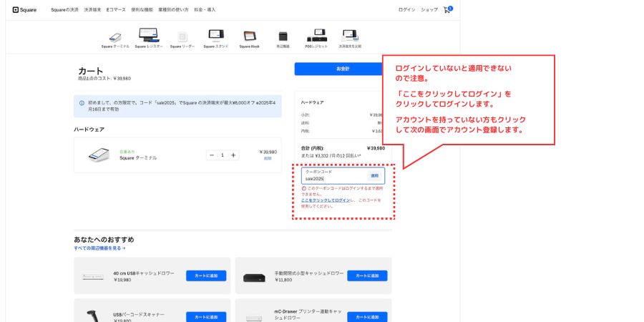
Task: Open the ショップ link in header
Action: coord(429,9)
